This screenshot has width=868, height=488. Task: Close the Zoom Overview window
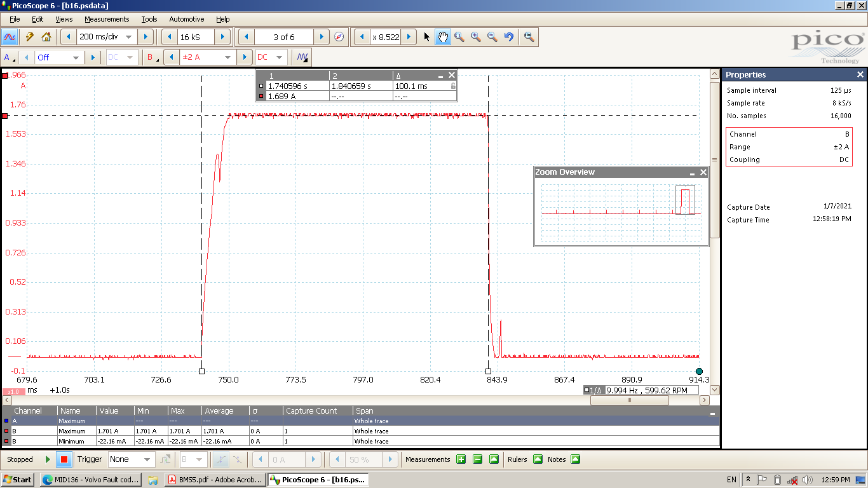pos(703,172)
